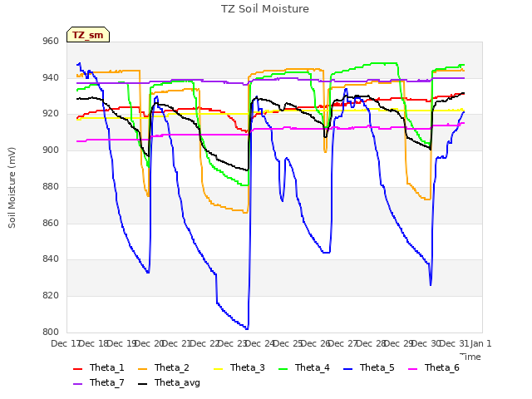Click the red Theta_1 legend color marker
Screen dimensions: 532x399
(77, 369)
